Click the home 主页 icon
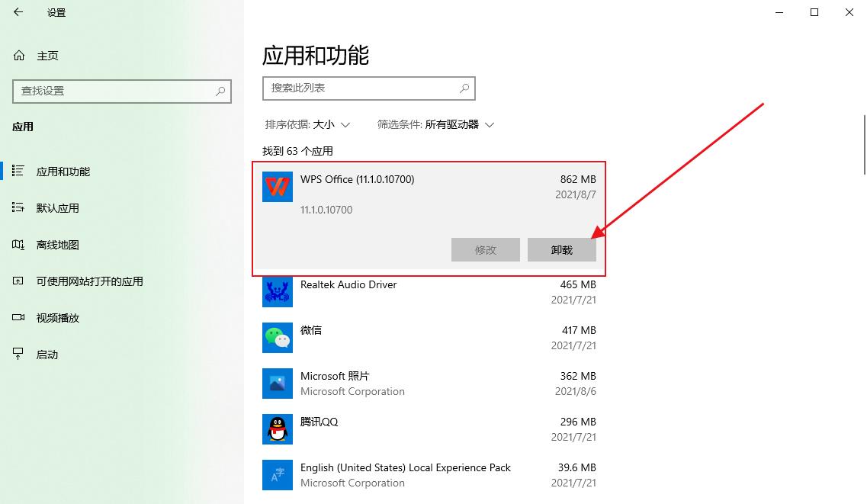The width and height of the screenshot is (867, 504). point(17,55)
